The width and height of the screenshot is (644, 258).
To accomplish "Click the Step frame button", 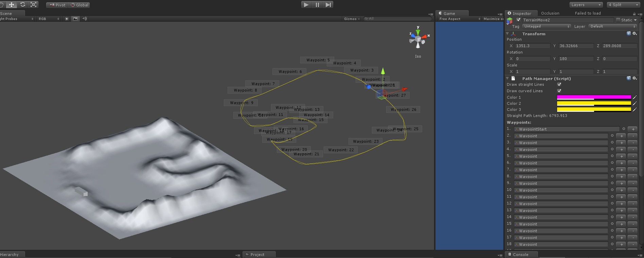I will tap(328, 5).
